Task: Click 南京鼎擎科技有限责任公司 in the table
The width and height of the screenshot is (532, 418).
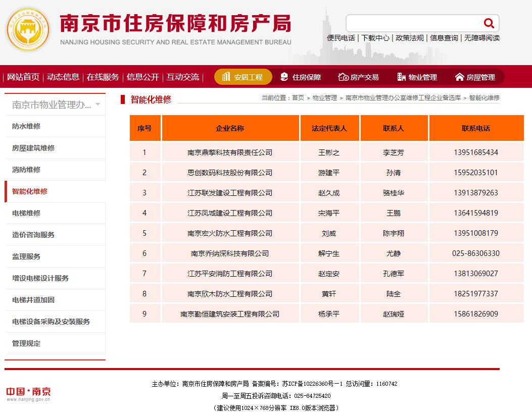Action: tap(230, 152)
